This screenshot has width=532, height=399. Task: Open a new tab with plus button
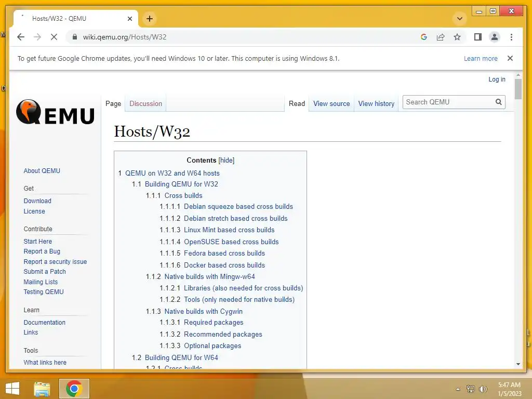(149, 19)
